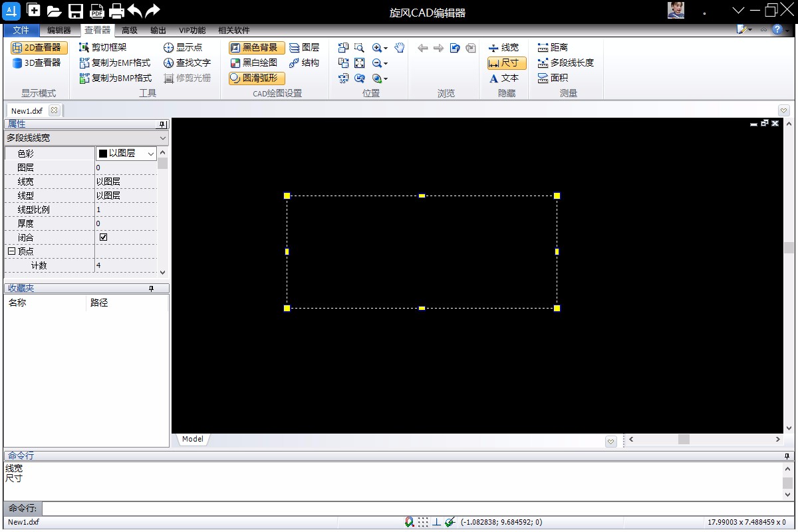
Task: Click the Area (面积) measure tool
Action: [x=553, y=78]
